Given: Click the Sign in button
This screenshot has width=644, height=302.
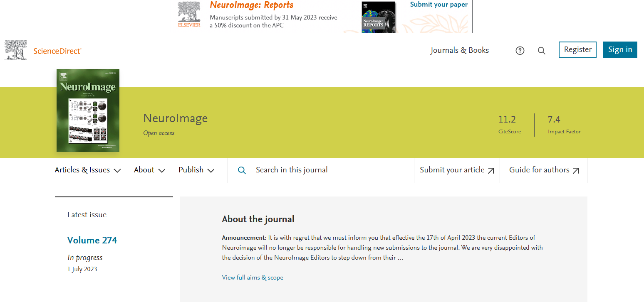Looking at the screenshot, I should click(620, 49).
